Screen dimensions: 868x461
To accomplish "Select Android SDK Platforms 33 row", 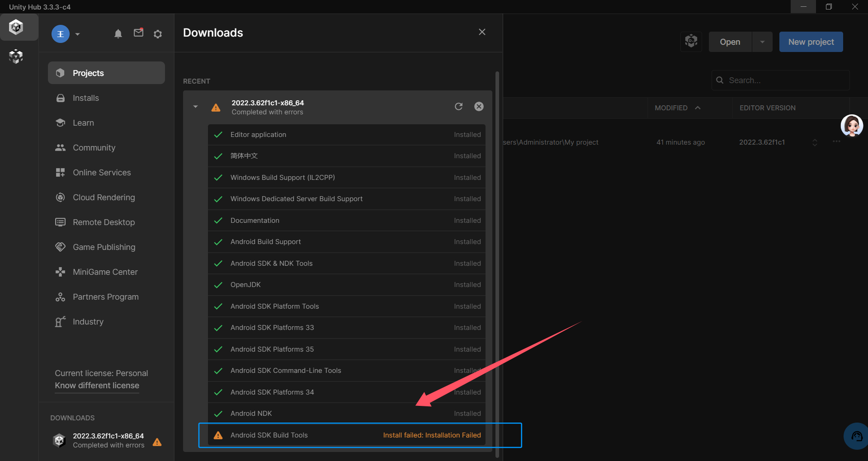I will coord(346,328).
